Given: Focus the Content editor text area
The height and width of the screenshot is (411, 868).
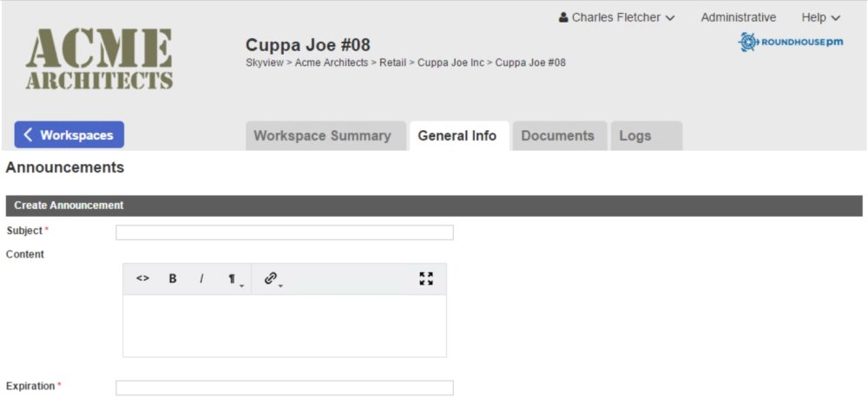Looking at the screenshot, I should click(285, 325).
